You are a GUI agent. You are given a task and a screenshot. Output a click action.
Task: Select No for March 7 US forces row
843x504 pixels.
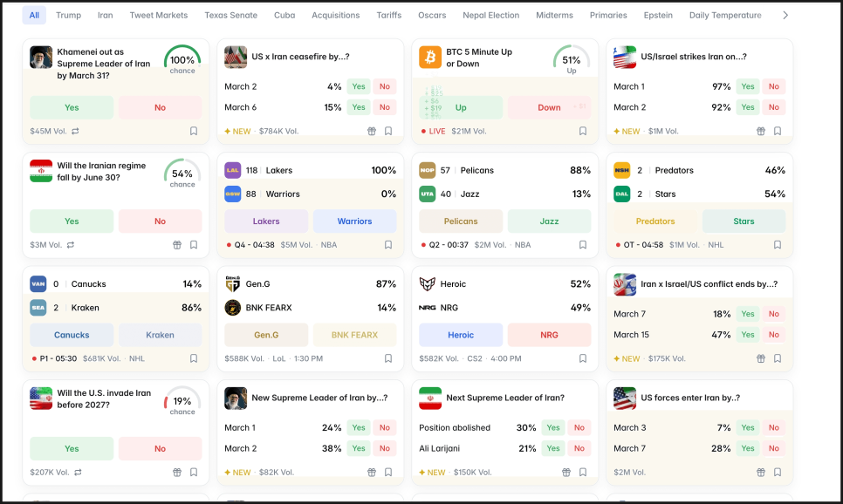[x=774, y=448]
